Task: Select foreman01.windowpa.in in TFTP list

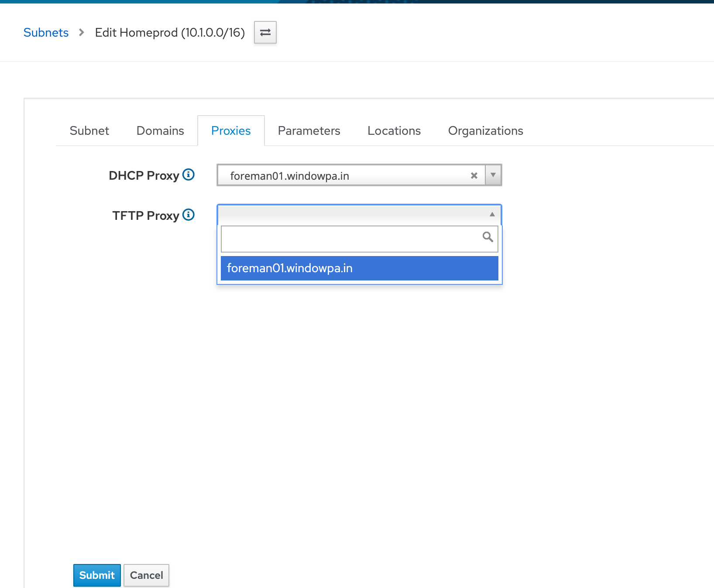Action: 360,268
